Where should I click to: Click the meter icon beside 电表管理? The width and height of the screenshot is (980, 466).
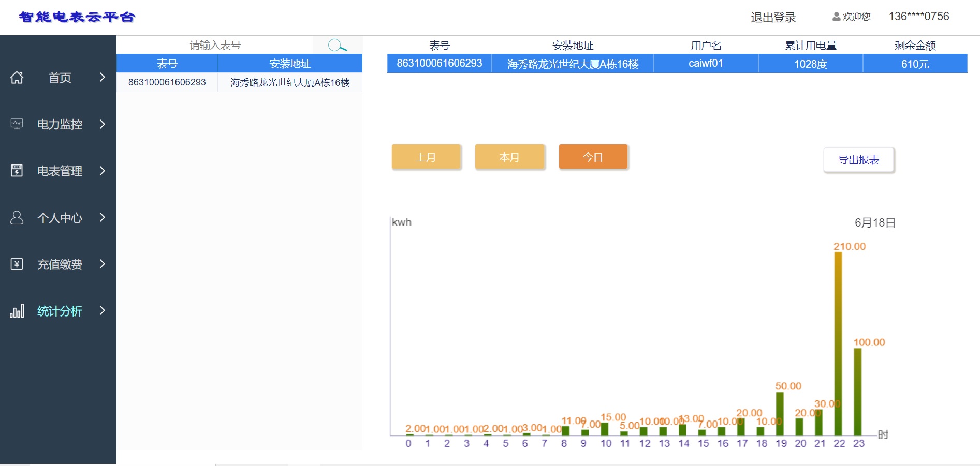tap(17, 171)
